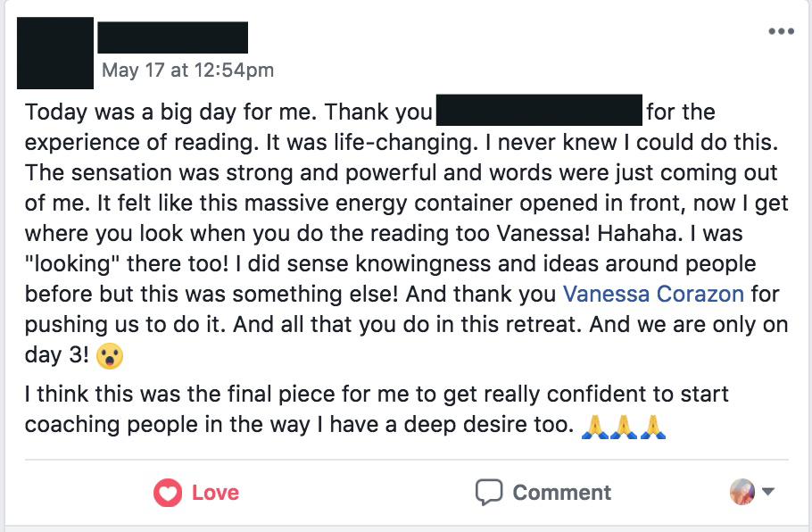Click the middle praying hands emoji
The height and width of the screenshot is (532, 812).
tap(624, 428)
